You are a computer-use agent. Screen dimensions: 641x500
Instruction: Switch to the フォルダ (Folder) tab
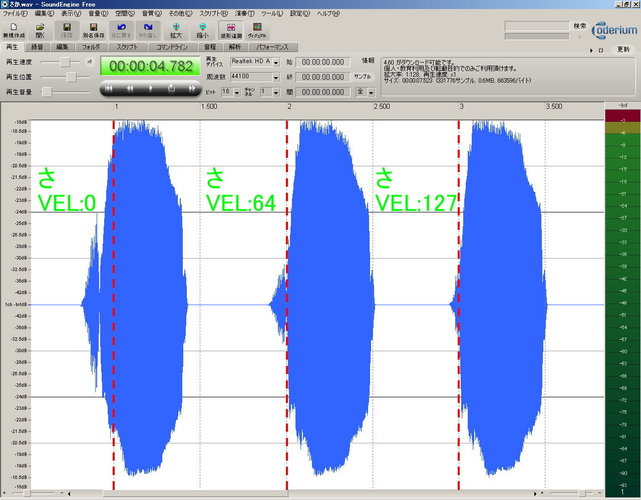pos(91,47)
